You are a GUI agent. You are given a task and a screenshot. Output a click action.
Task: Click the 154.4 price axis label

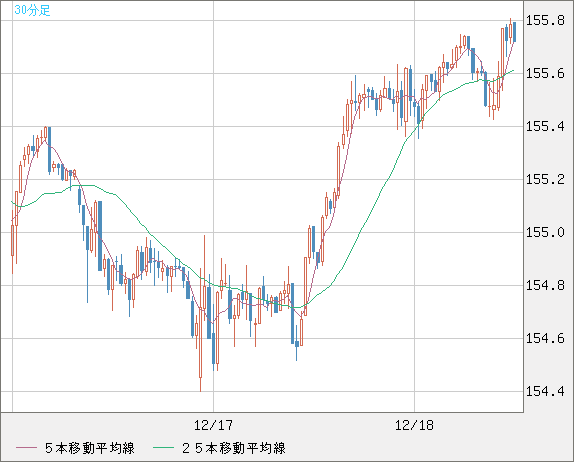545,392
